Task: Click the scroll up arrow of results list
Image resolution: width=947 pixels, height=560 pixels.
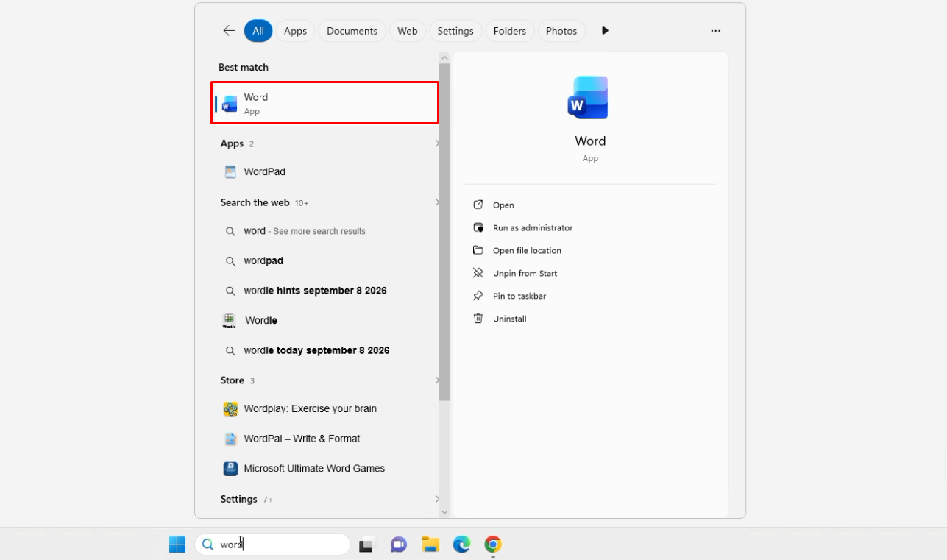Action: (x=444, y=57)
